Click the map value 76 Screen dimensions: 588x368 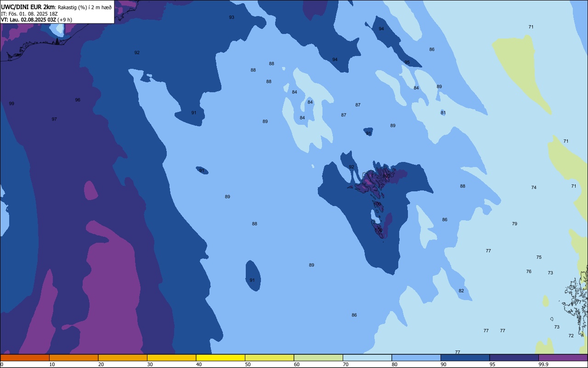[x=529, y=272]
